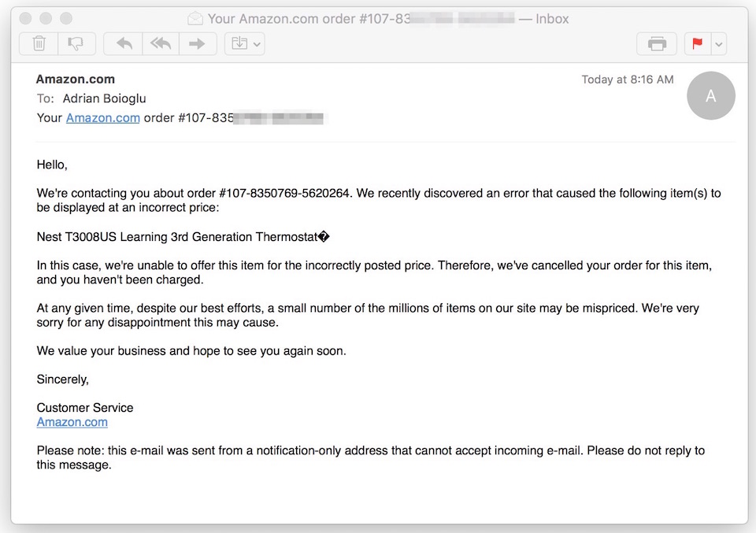Zoom the window with the third title-bar button
The width and height of the screenshot is (756, 533).
pyautogui.click(x=66, y=18)
